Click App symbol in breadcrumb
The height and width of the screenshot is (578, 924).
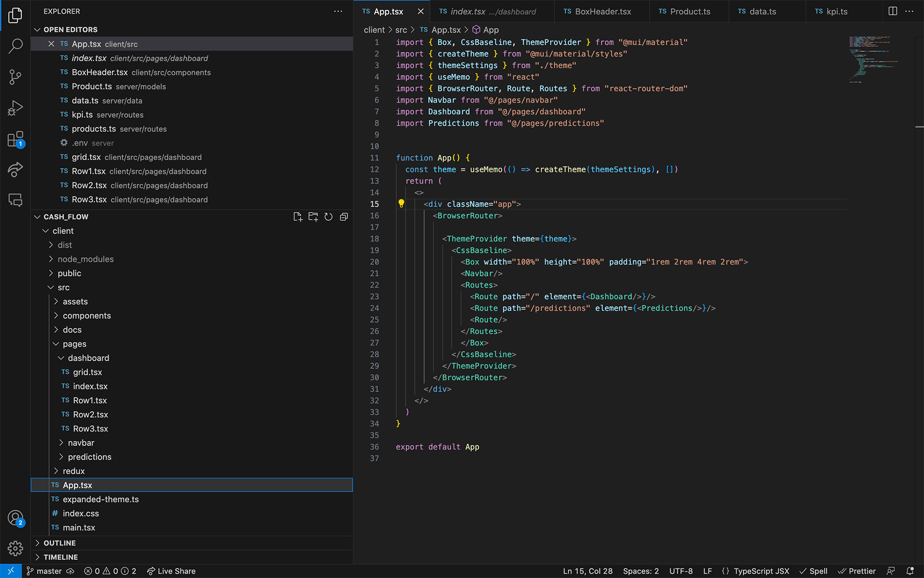coord(486,30)
